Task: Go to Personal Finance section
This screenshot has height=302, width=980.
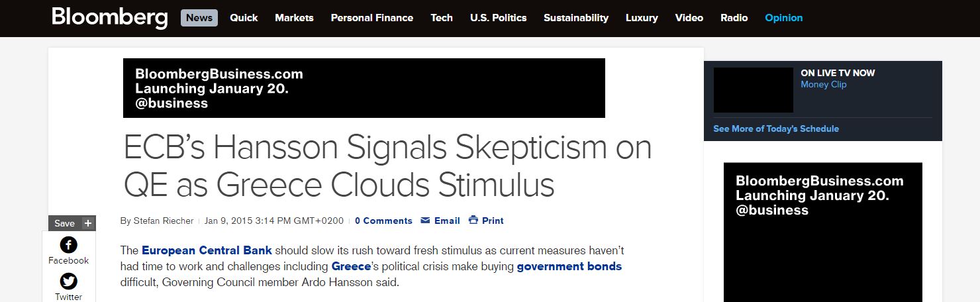Action: 371,18
